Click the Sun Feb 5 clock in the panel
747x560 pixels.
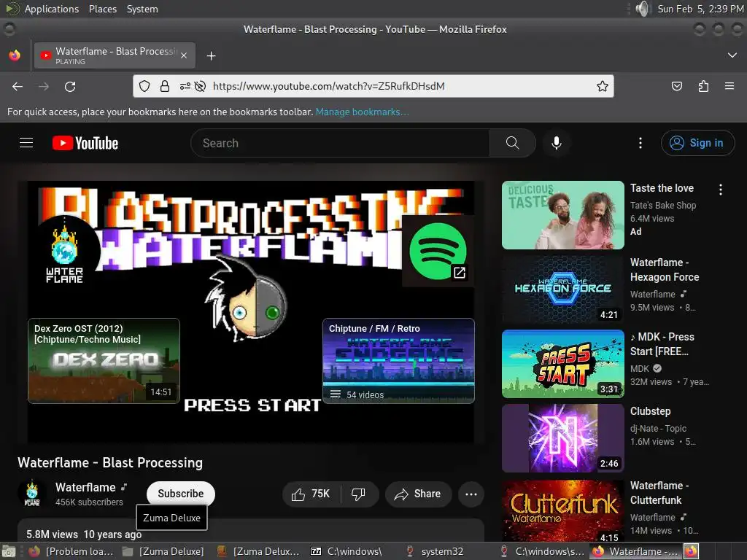(x=700, y=9)
